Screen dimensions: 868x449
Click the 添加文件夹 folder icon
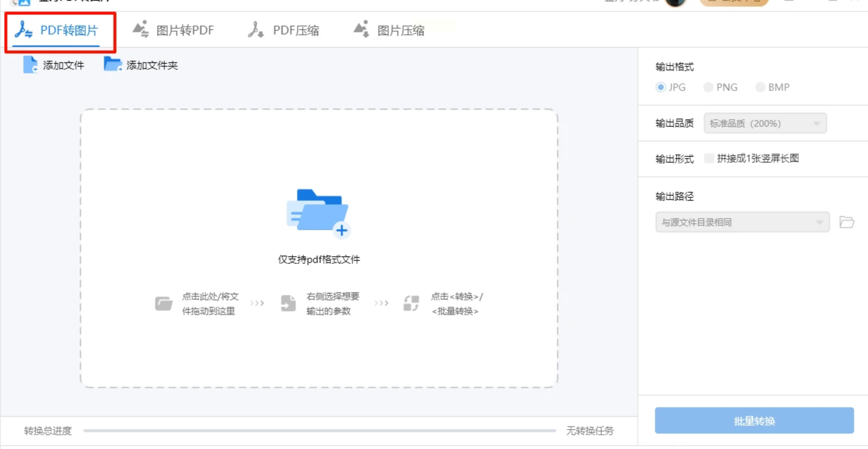click(113, 64)
